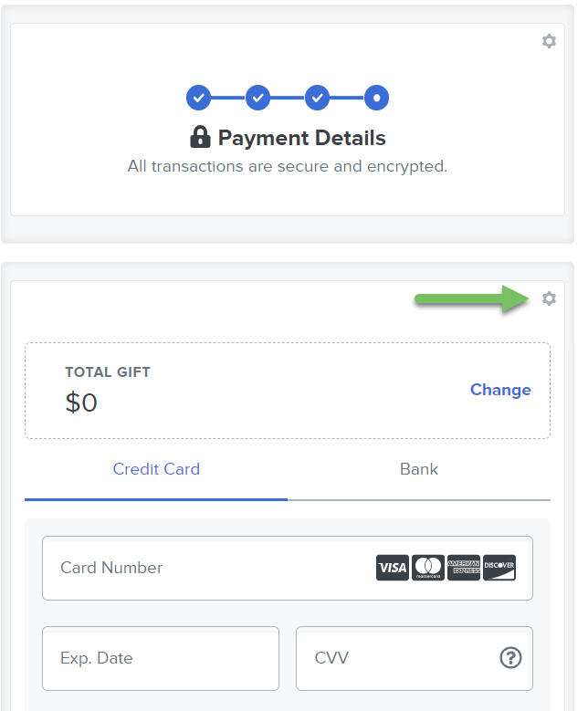Switch to the Bank tab
588x711 pixels.
419,469
